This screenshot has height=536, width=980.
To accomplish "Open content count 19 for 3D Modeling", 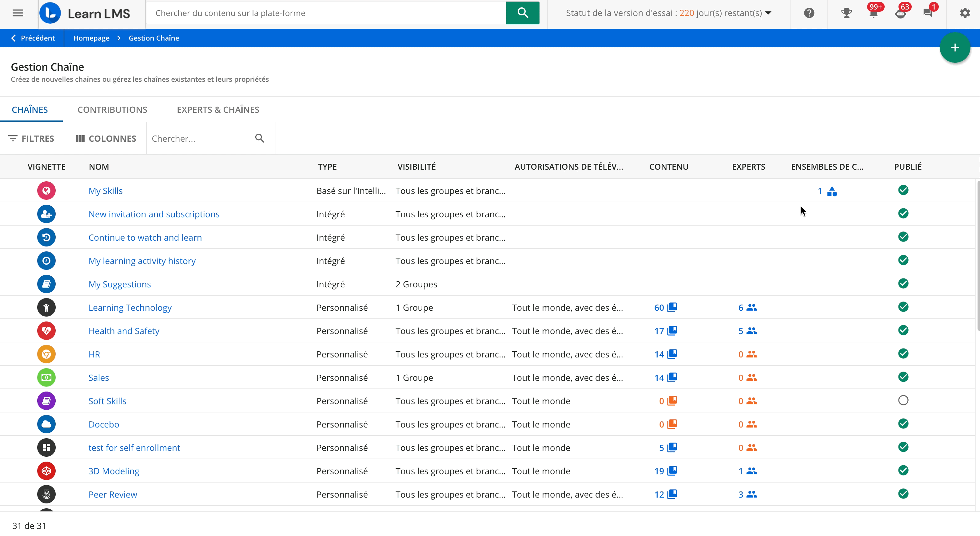I will tap(665, 471).
